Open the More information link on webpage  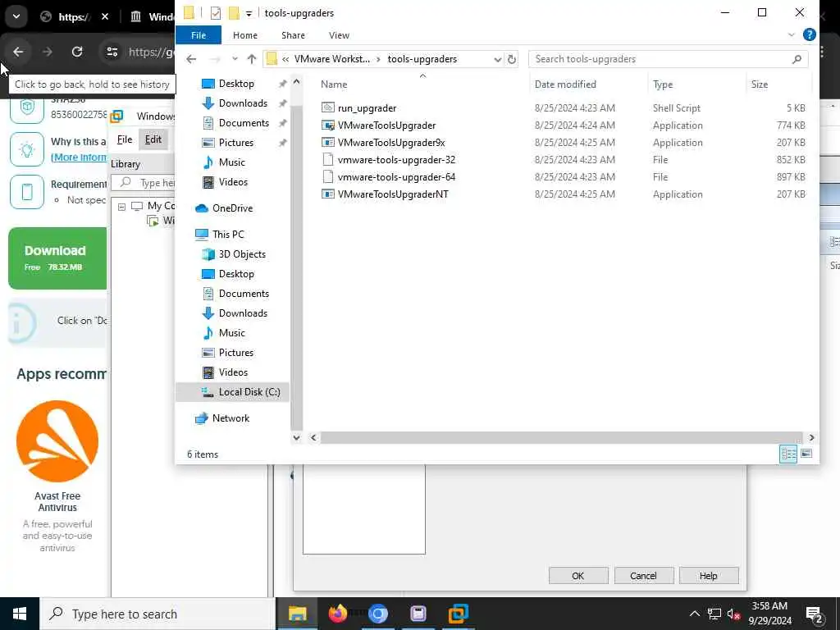79,157
